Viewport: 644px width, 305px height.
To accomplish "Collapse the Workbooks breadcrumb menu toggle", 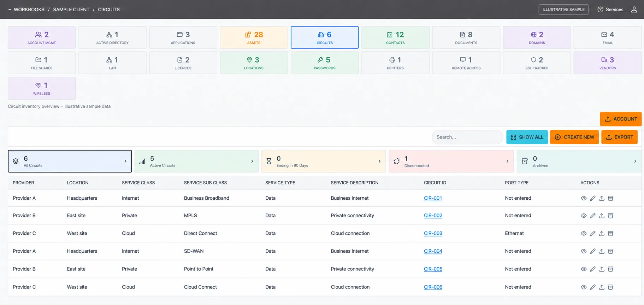I will pos(10,10).
